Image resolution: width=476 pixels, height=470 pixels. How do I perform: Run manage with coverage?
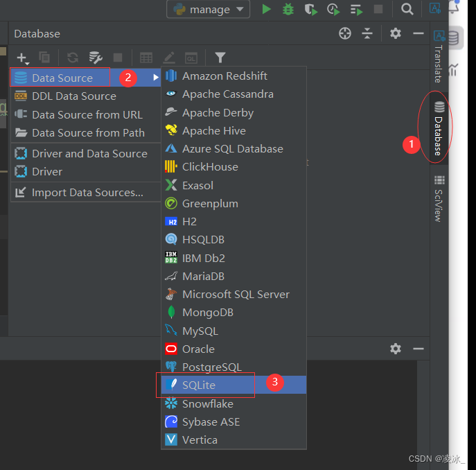311,10
